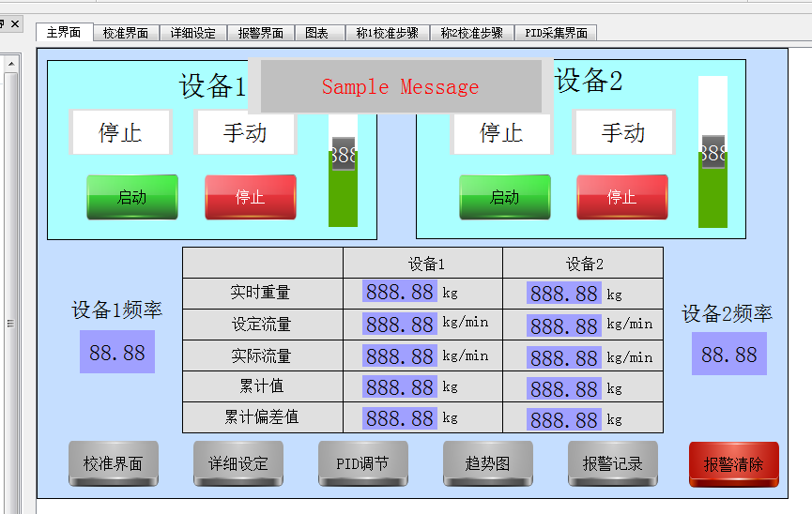Open the 校准界面 tab
The image size is (812, 514).
click(x=126, y=33)
